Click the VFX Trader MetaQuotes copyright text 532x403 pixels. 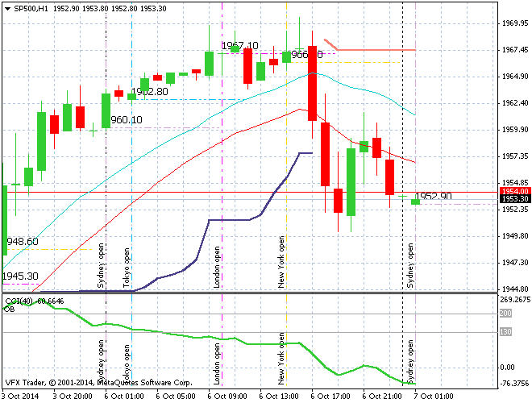(98, 383)
